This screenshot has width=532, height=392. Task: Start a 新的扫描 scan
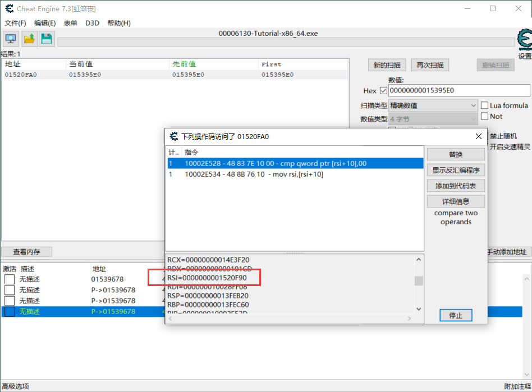387,64
